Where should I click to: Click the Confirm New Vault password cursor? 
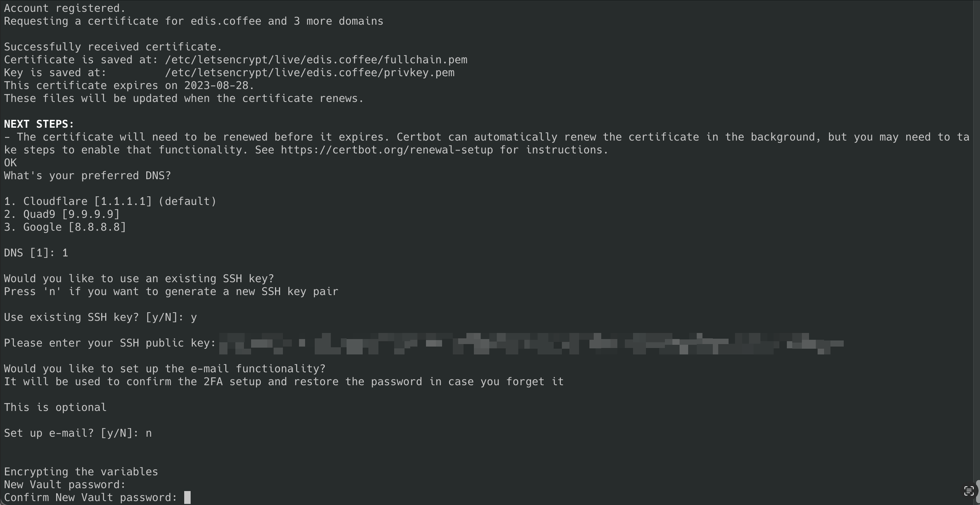tap(187, 497)
